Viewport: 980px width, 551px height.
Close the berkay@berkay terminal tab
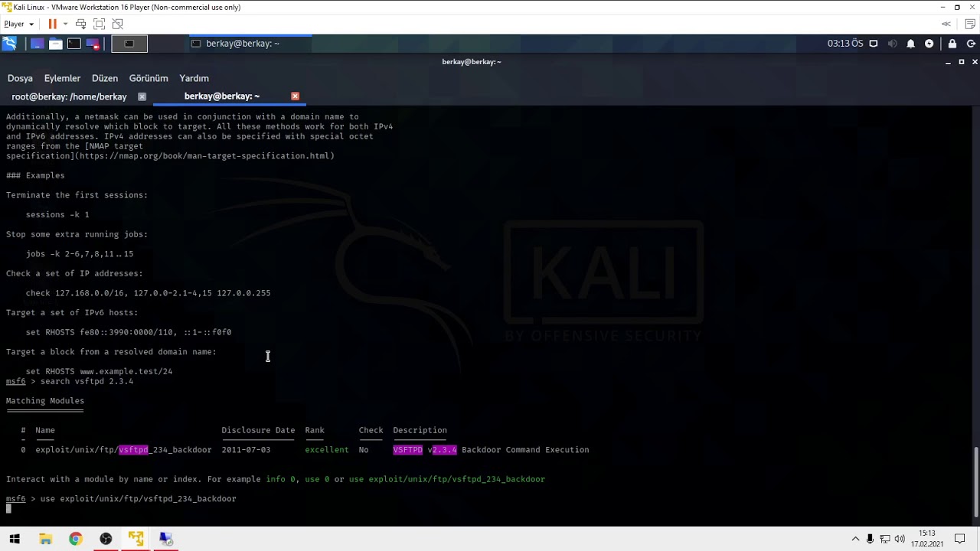tap(295, 96)
